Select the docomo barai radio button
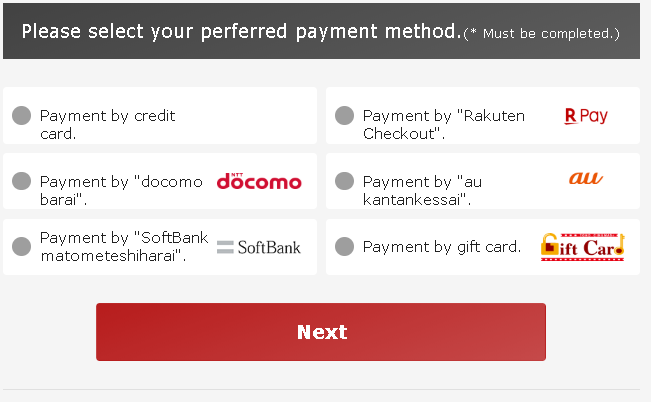The width and height of the screenshot is (651, 402). (x=21, y=181)
